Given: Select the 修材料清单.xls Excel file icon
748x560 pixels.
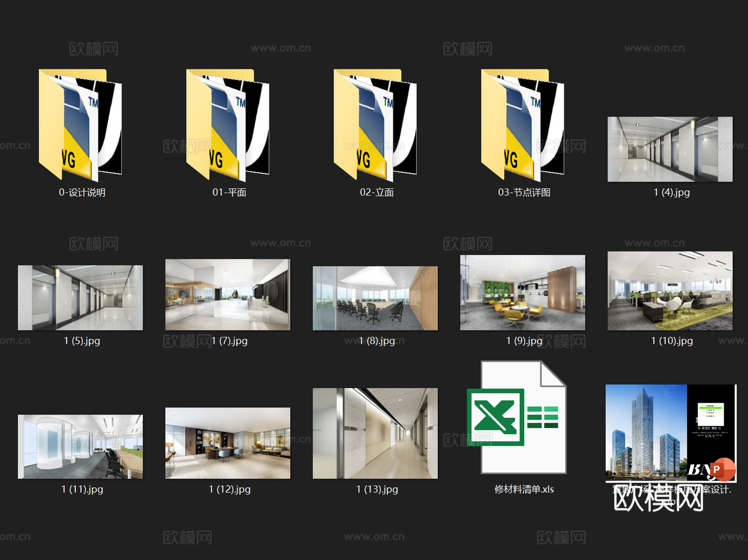Looking at the screenshot, I should 517,417.
